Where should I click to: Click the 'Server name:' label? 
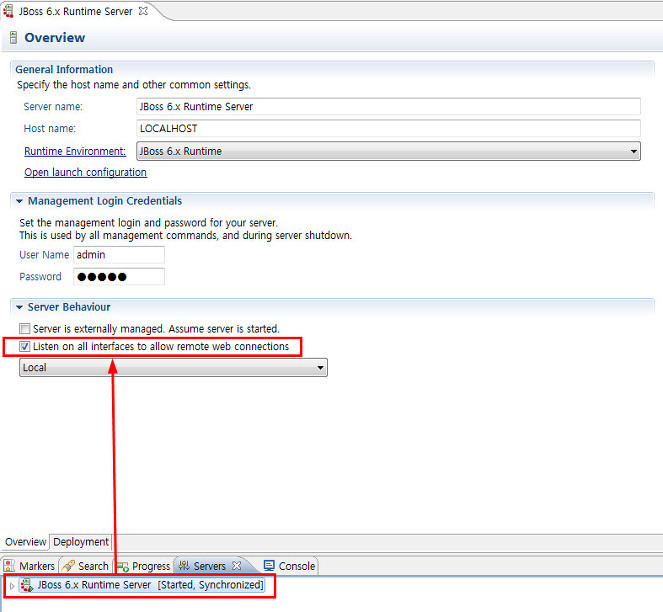click(53, 107)
